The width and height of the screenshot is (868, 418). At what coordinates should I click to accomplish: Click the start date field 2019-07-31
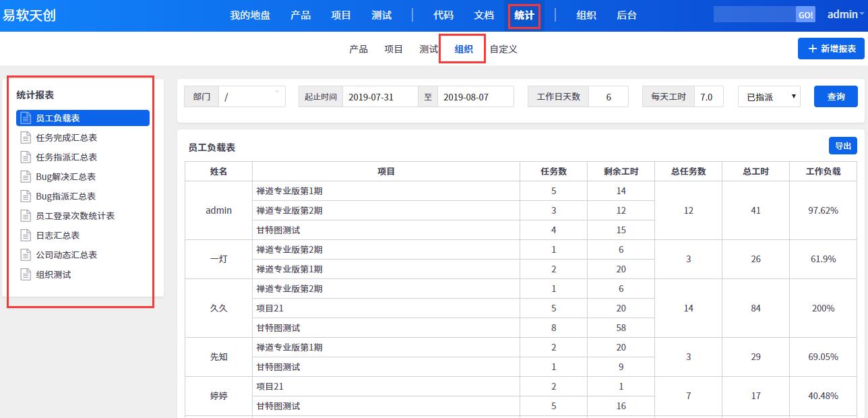380,96
